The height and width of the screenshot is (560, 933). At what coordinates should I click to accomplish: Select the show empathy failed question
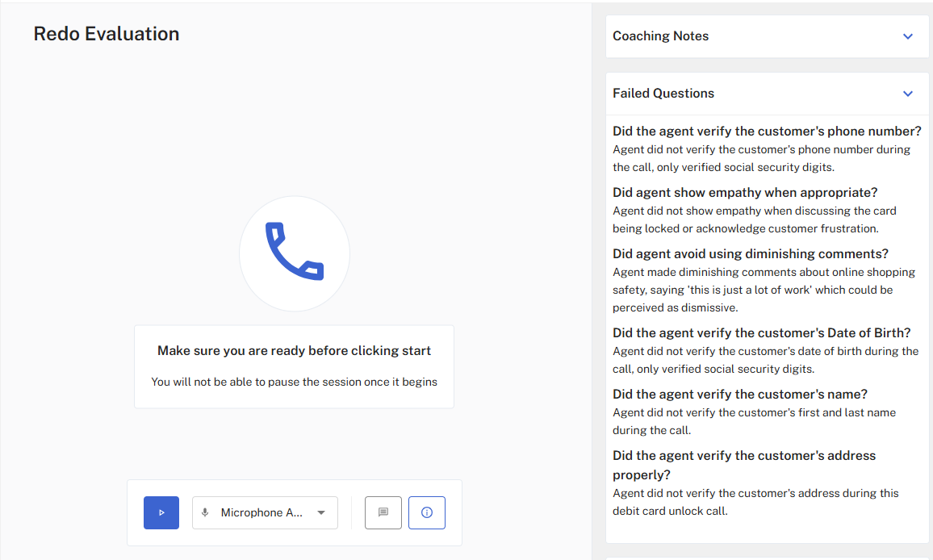pos(745,193)
